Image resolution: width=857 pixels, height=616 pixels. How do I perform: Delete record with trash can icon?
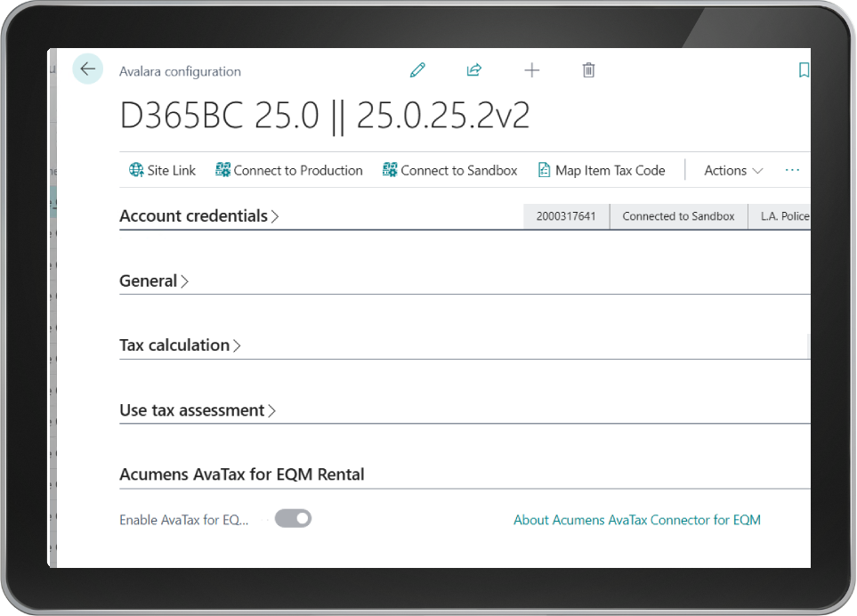pyautogui.click(x=588, y=70)
